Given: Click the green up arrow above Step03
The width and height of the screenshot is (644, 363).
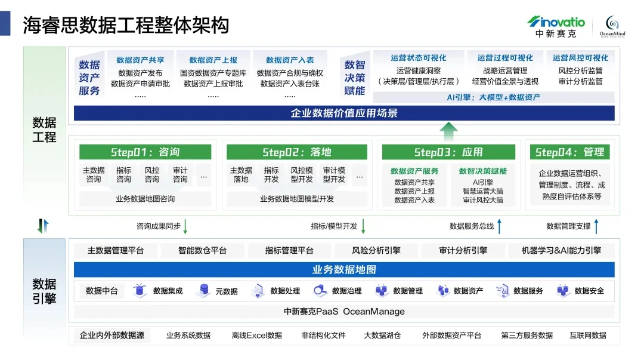Looking at the screenshot, I should tap(448, 131).
